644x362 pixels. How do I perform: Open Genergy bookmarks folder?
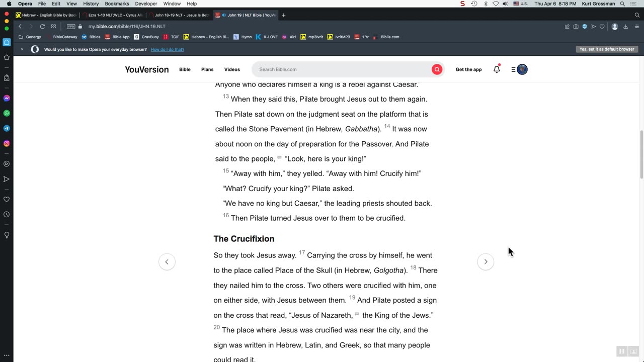point(30,37)
